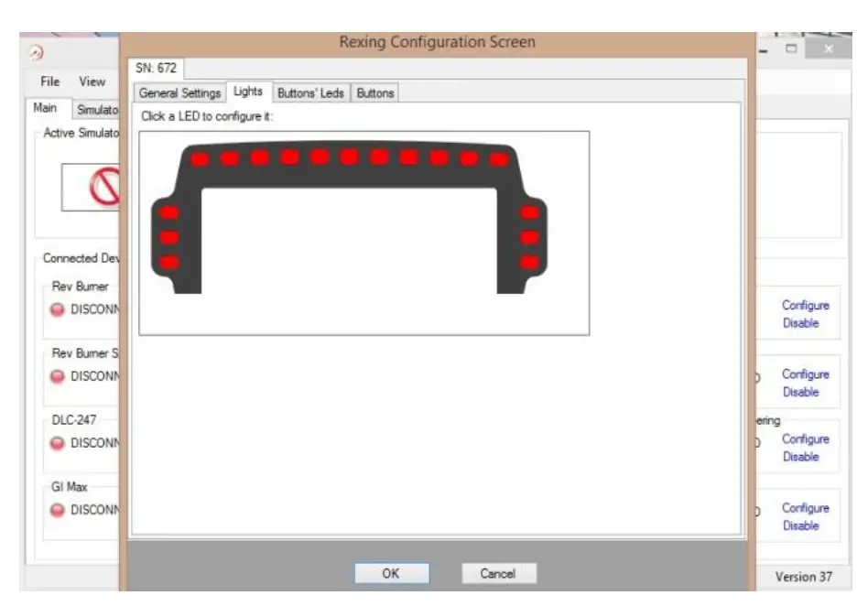
Task: Switch to the Lights tab
Action: (x=248, y=92)
